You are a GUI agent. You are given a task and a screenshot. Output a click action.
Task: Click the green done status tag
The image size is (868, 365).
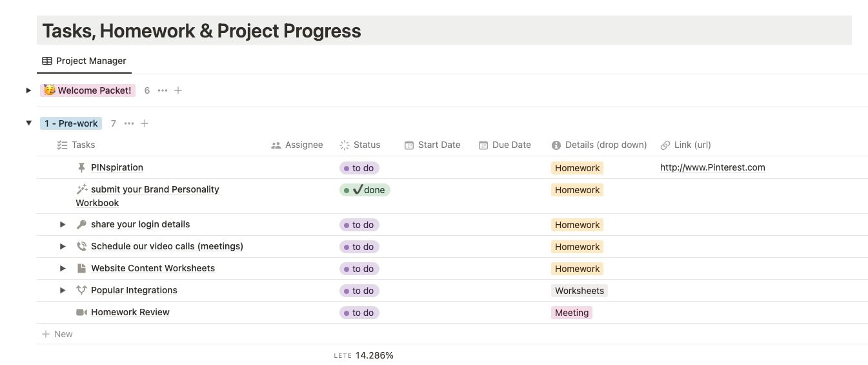click(365, 190)
